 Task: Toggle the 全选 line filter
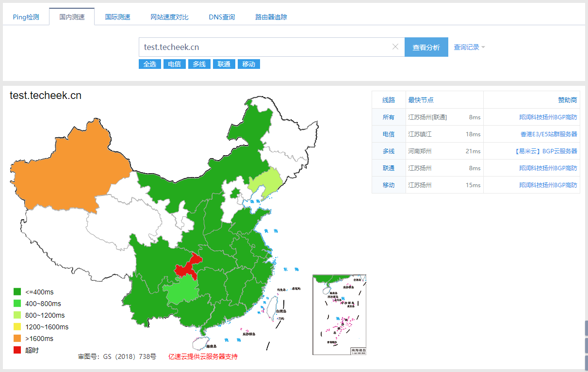pos(150,64)
